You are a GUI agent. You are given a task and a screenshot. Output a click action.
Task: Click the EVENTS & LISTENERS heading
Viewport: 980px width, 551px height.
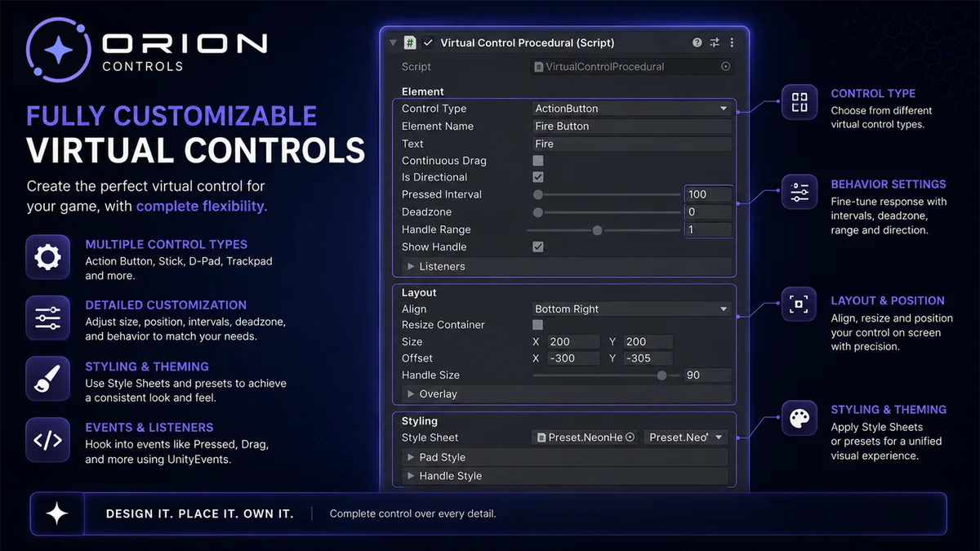[x=149, y=427]
